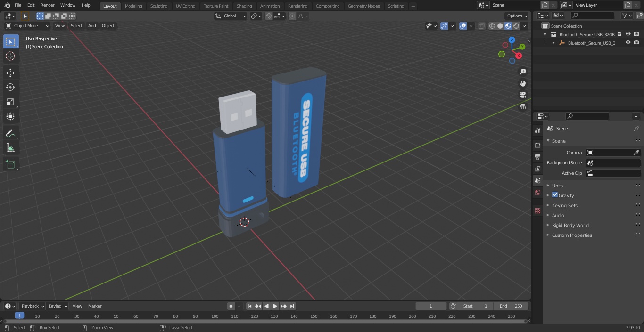Choose the Transform tool
The image size is (644, 332).
click(x=10, y=116)
